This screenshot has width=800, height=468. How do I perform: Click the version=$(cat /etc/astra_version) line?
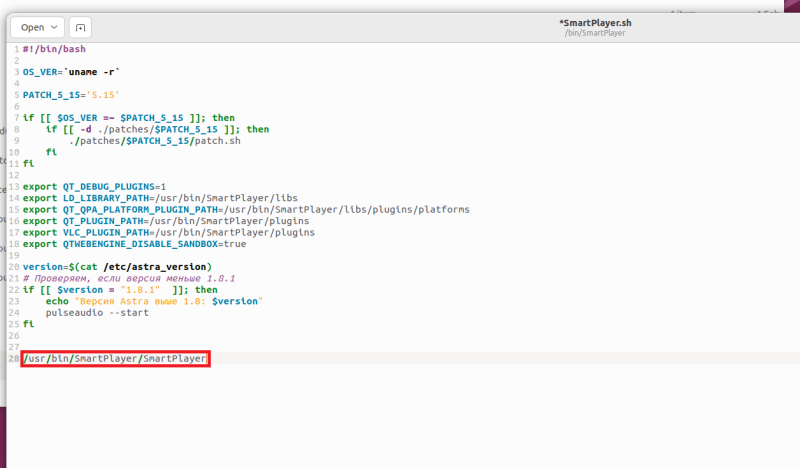pos(117,267)
